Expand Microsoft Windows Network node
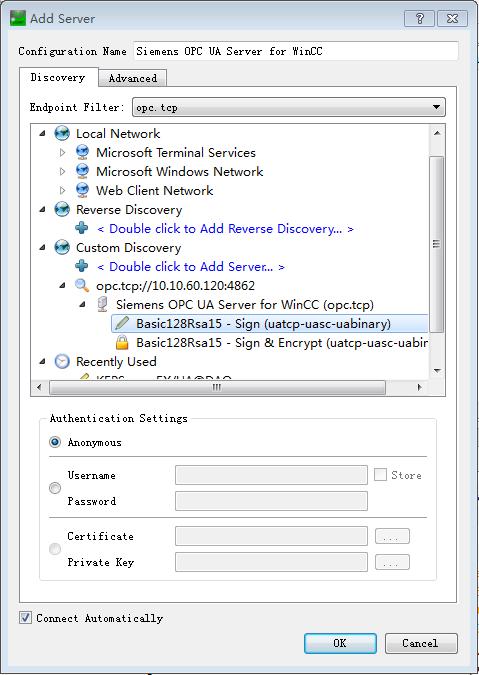 (62, 171)
